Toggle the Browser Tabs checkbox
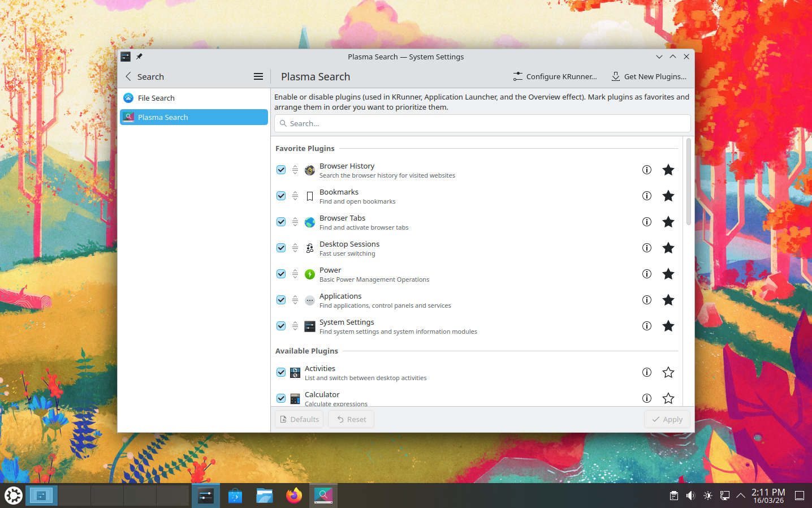Image resolution: width=812 pixels, height=508 pixels. tap(281, 222)
